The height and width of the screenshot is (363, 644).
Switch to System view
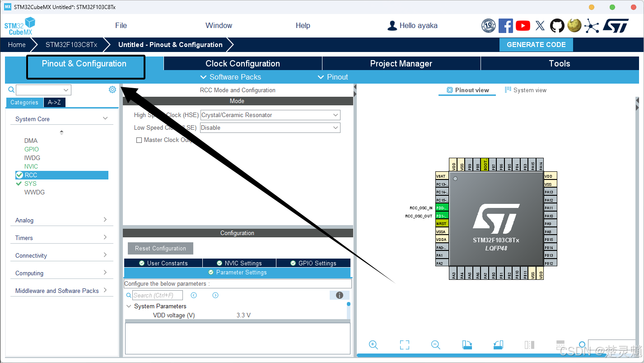526,90
